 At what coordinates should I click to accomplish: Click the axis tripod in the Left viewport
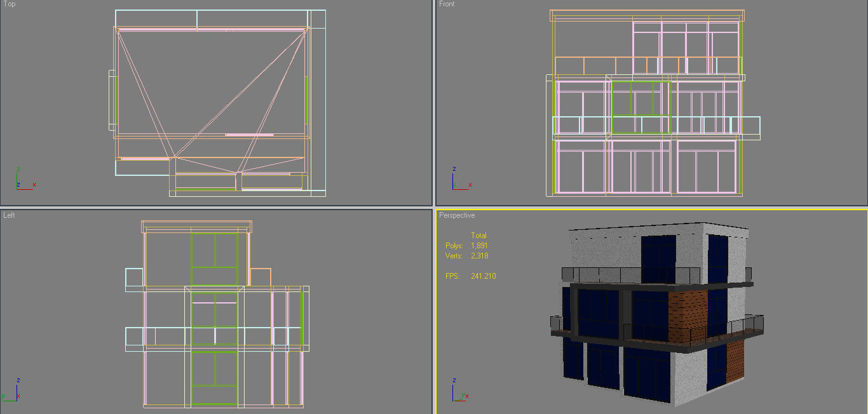point(10,389)
